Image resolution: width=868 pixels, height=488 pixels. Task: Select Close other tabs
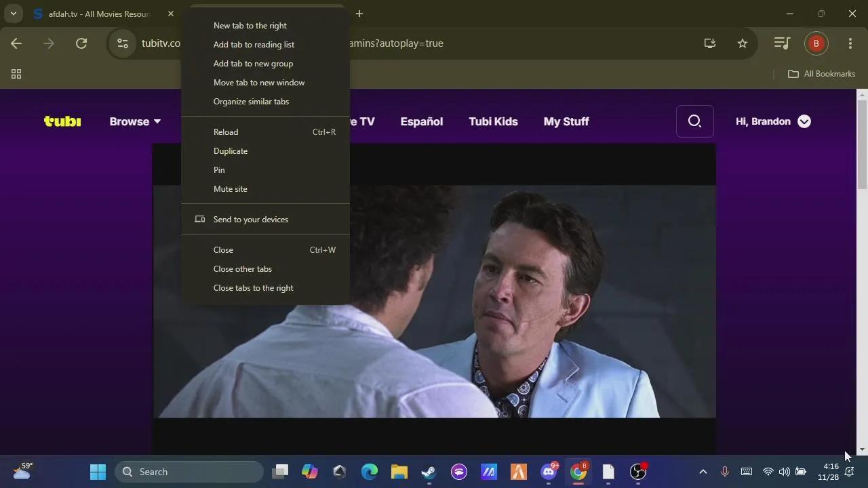265,269
